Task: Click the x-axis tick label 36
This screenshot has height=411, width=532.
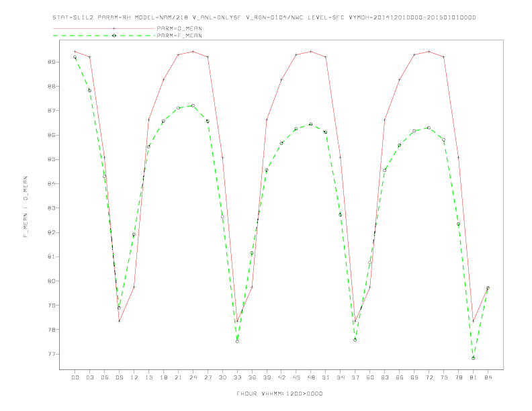Action: pyautogui.click(x=252, y=377)
